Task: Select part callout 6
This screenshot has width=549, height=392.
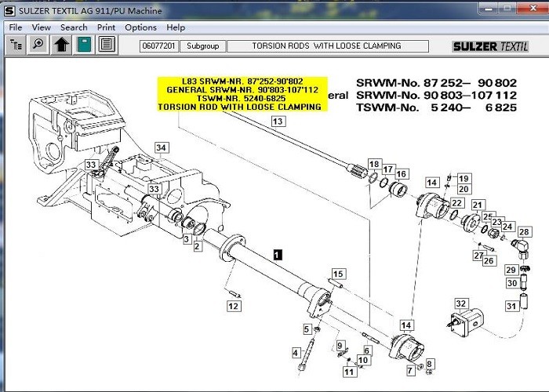Action: pyautogui.click(x=366, y=350)
